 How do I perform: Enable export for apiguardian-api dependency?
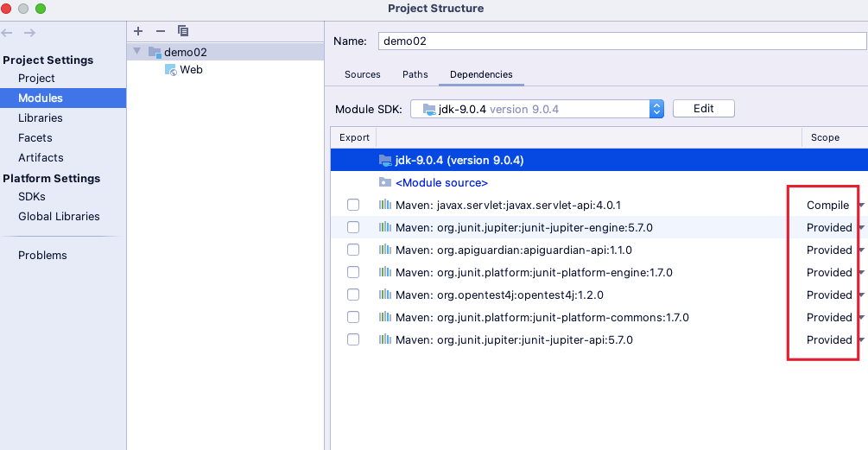pos(353,250)
